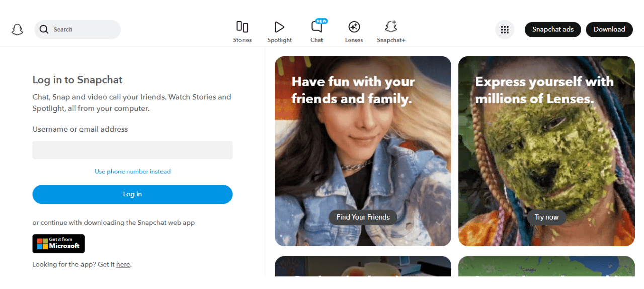Open the apps grid menu icon
Viewport: 644px width, 289px height.
click(x=505, y=30)
